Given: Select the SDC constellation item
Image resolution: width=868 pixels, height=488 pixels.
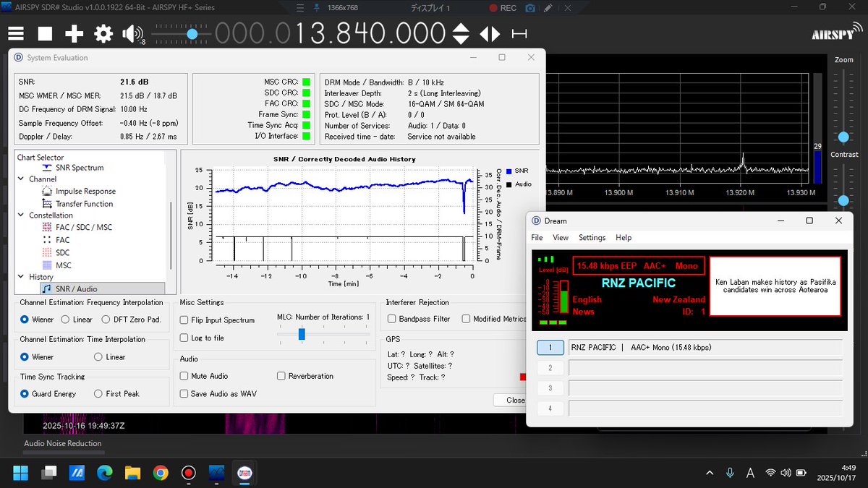Looking at the screenshot, I should click(x=62, y=252).
